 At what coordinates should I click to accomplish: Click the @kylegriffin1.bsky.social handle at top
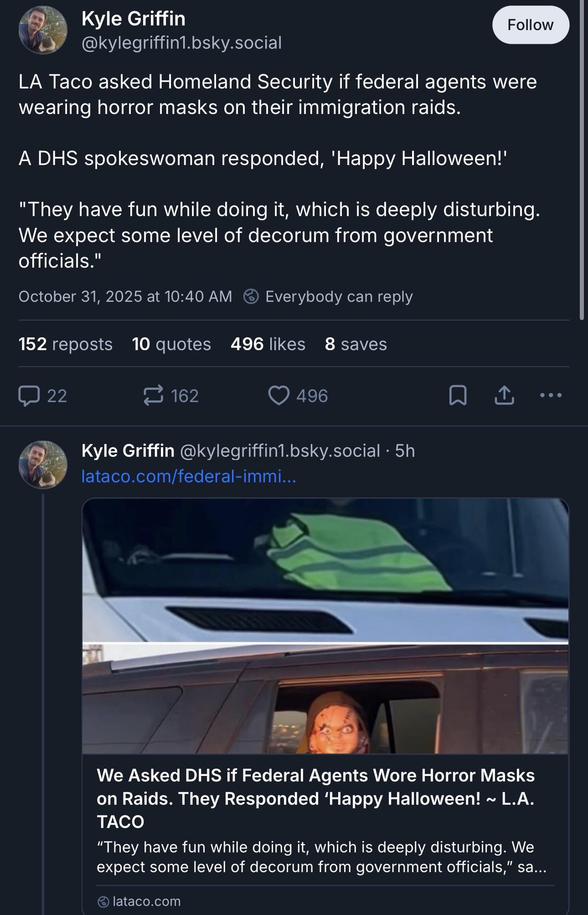coord(181,43)
